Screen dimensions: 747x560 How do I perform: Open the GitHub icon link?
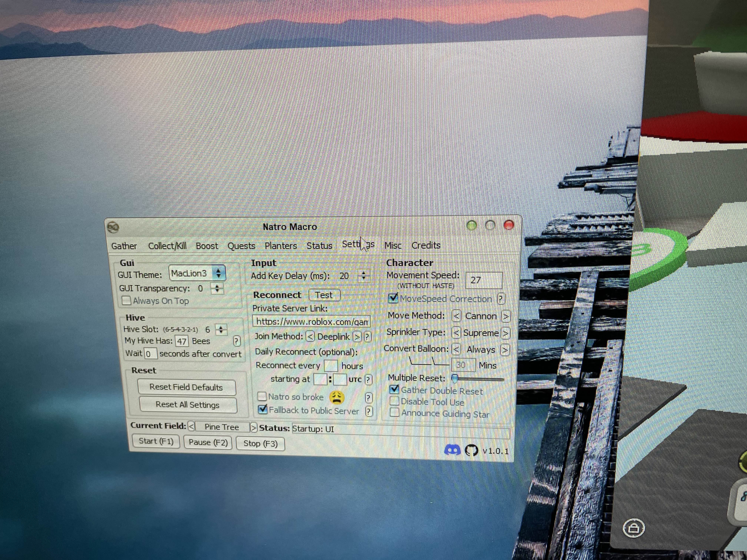pos(472,450)
